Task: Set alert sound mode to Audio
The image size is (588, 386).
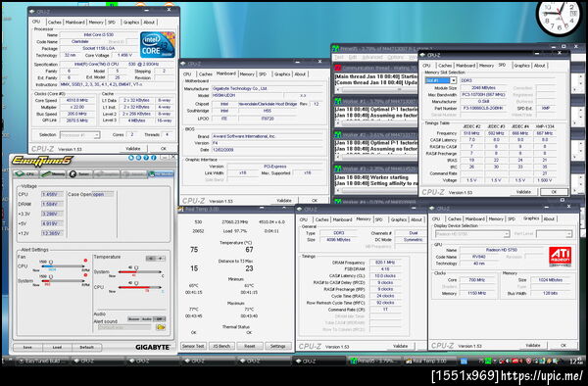Action: coord(147,319)
